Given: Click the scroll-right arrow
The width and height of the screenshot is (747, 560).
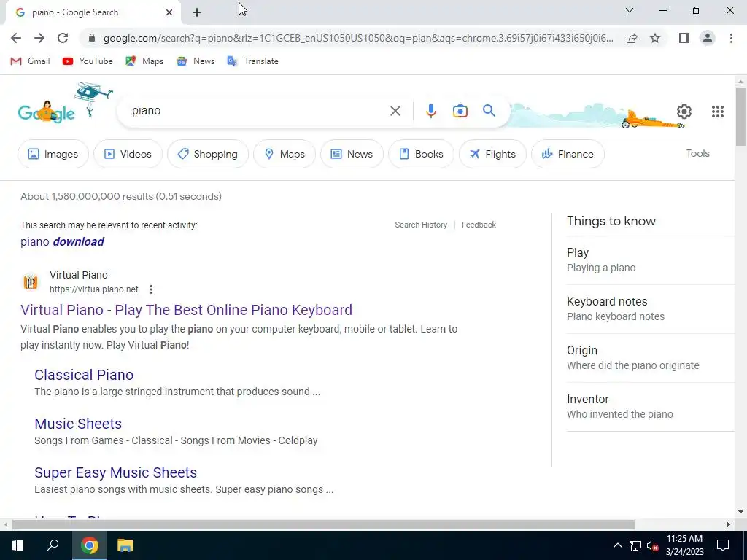Looking at the screenshot, I should tap(729, 525).
